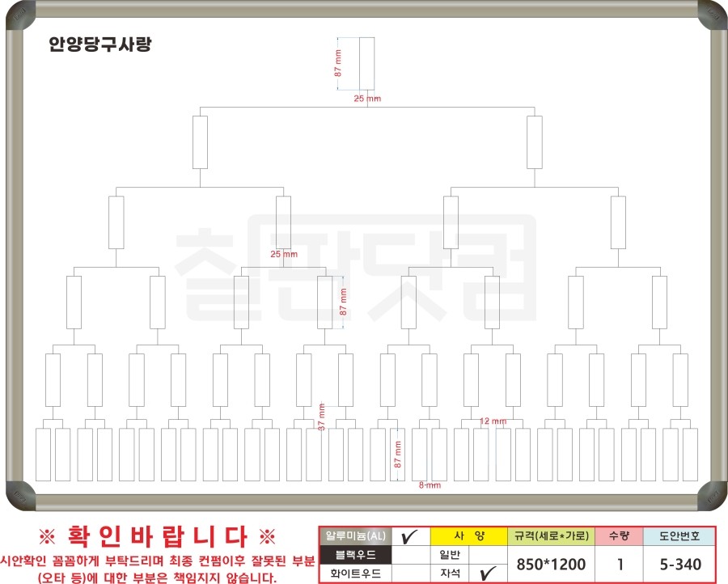Viewport: 728px width, 584px height.
Task: Toggle the checkmark next to 알루미늄(AL)
Action: 410,536
